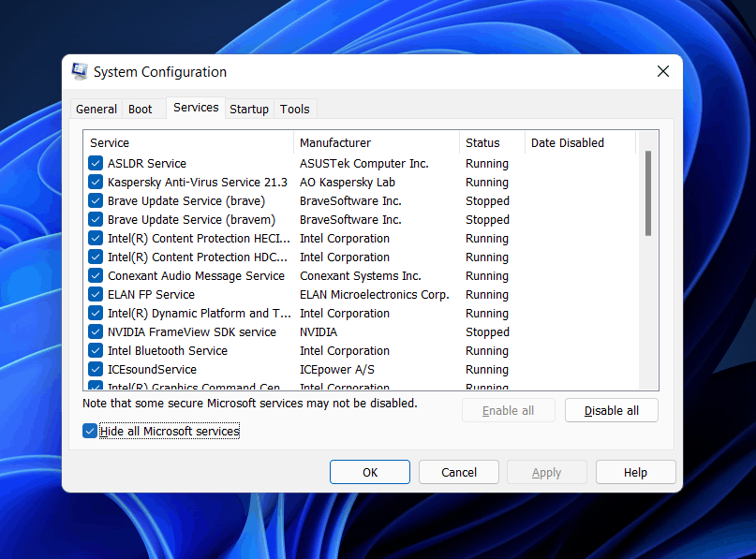The width and height of the screenshot is (756, 559).
Task: Uncheck Intel Bluetooth Service checkbox
Action: [x=96, y=351]
